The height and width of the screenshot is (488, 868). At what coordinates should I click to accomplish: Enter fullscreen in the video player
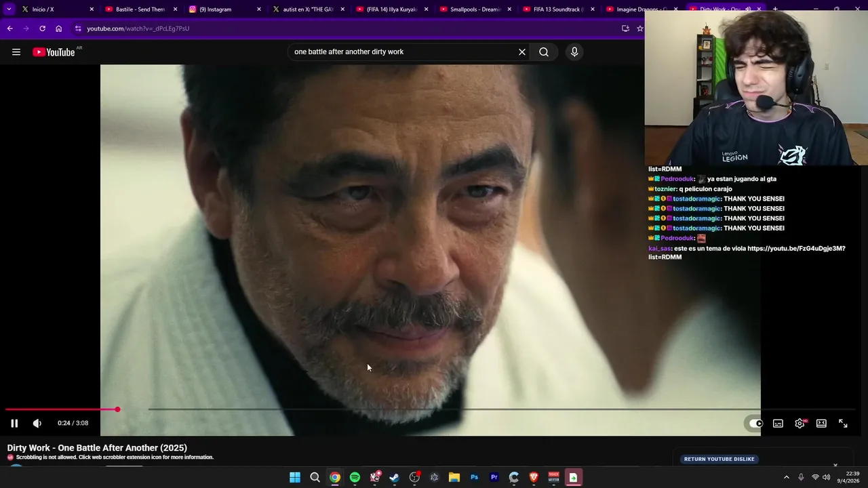coord(843,423)
